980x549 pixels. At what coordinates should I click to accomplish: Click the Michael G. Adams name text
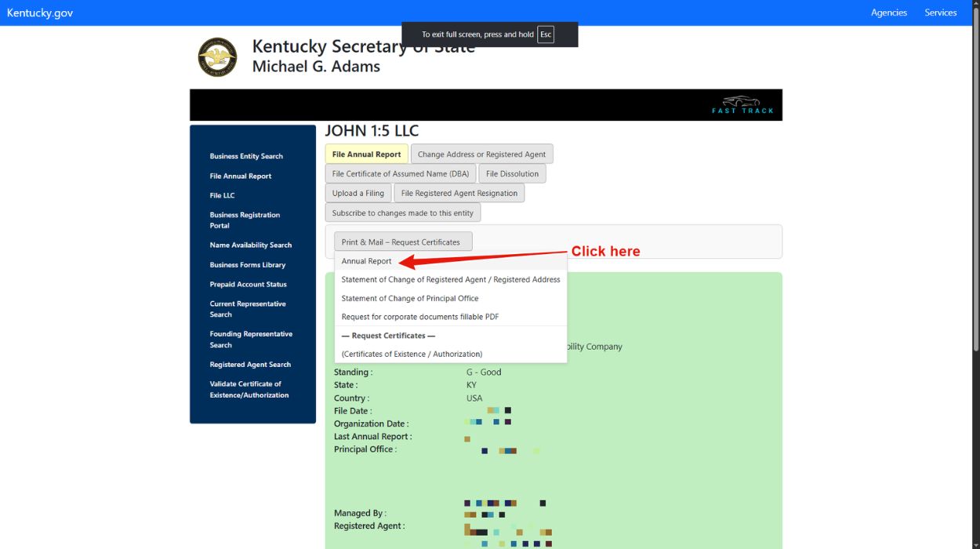click(x=316, y=67)
